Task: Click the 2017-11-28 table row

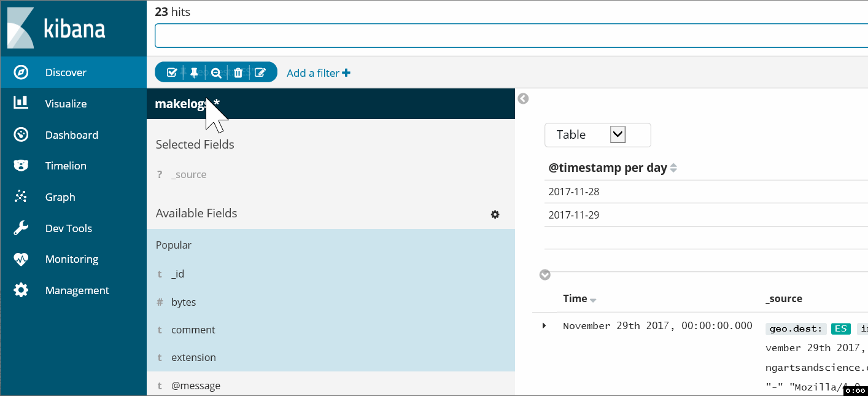Action: (x=706, y=192)
